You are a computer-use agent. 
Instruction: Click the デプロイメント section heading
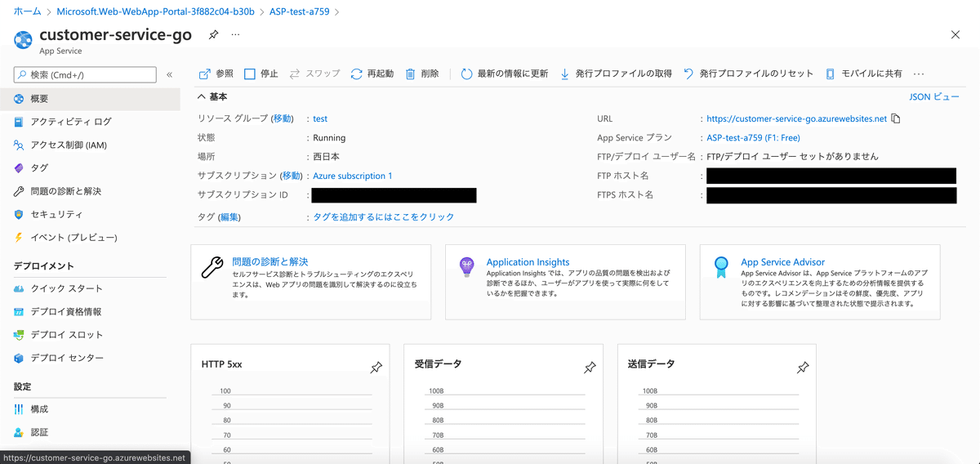pyautogui.click(x=44, y=265)
